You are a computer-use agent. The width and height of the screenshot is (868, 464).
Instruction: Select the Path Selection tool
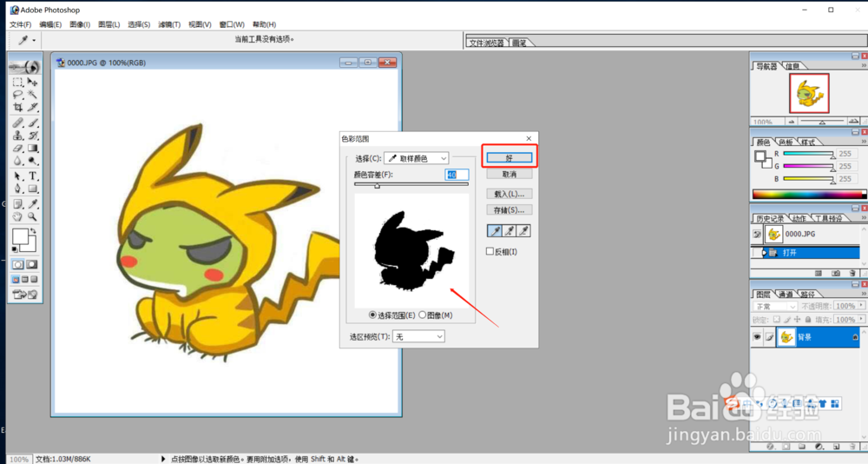click(17, 176)
